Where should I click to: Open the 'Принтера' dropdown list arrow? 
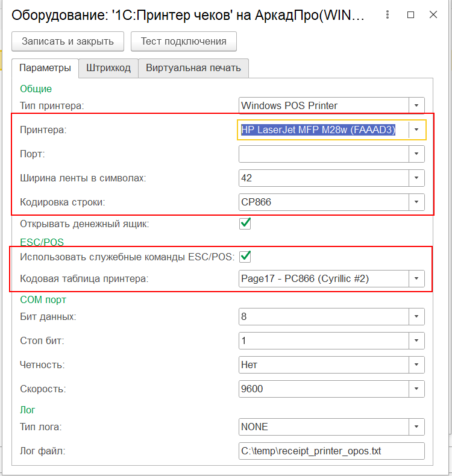pyautogui.click(x=416, y=130)
